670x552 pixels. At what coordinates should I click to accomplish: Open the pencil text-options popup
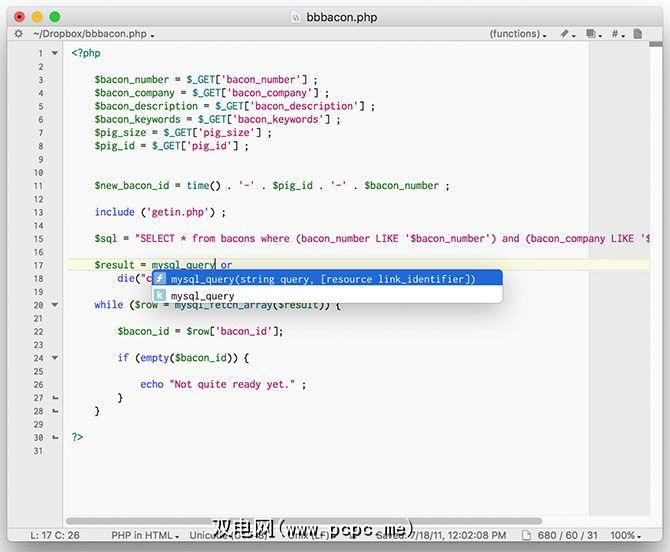pos(568,34)
